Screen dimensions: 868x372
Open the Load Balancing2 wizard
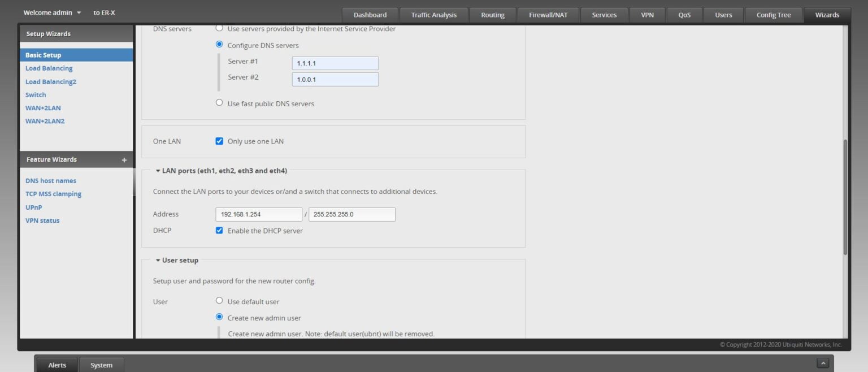pos(50,81)
